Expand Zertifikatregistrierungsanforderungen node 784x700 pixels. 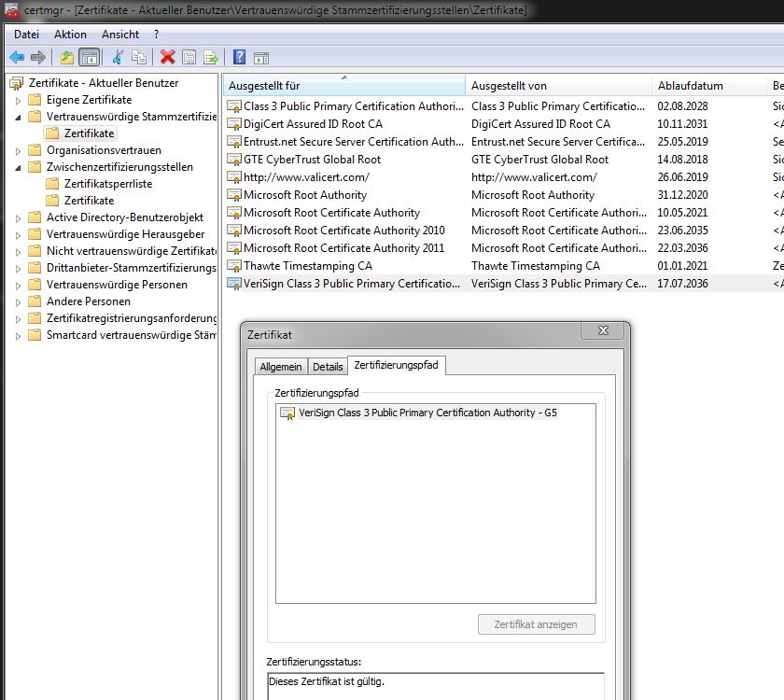point(18,319)
